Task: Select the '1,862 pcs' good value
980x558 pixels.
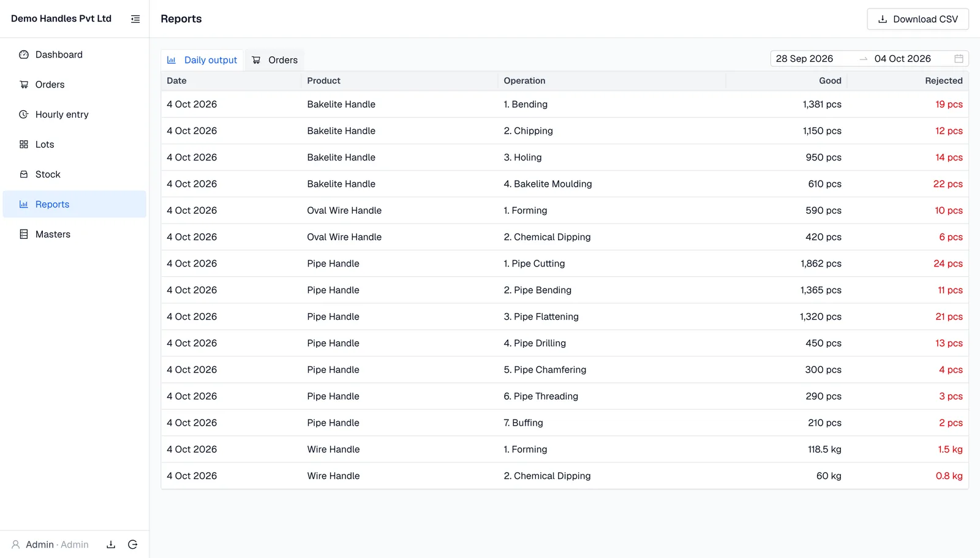Action: pos(821,263)
